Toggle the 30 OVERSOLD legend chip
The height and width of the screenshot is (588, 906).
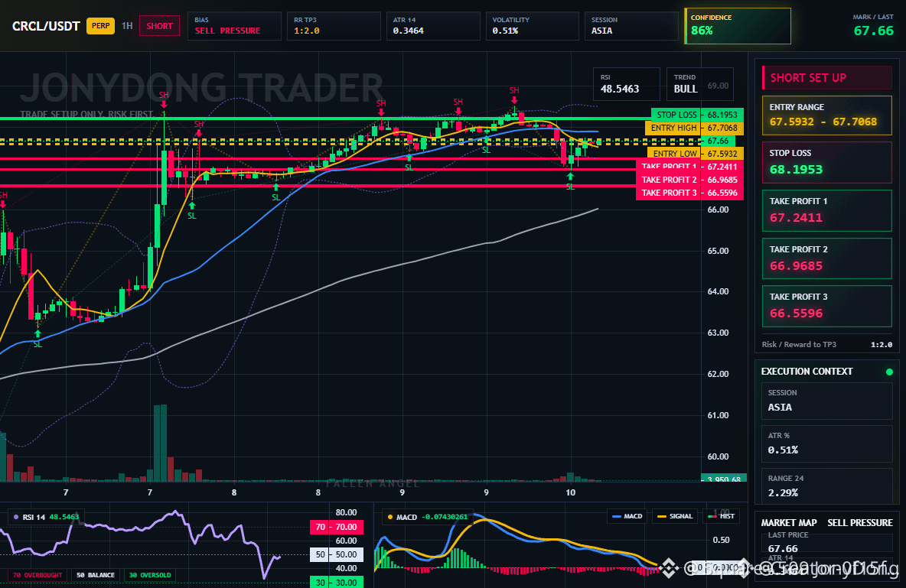tap(150, 575)
